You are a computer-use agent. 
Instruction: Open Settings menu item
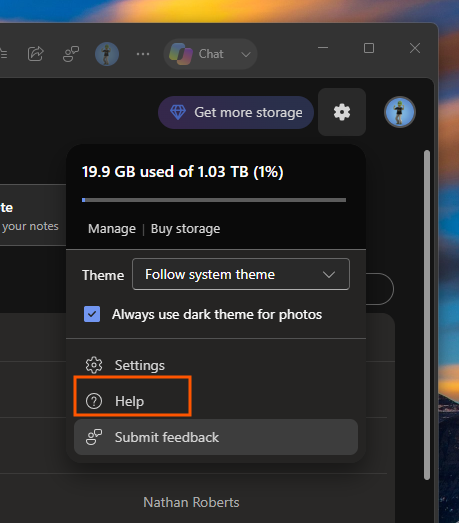pos(216,365)
